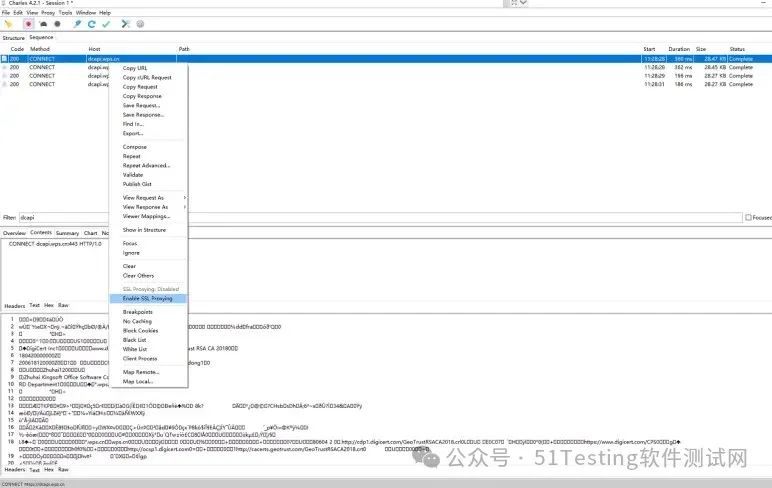The image size is (772, 488).
Task: Click Enable SSL Proxying menu item
Action: click(x=148, y=298)
